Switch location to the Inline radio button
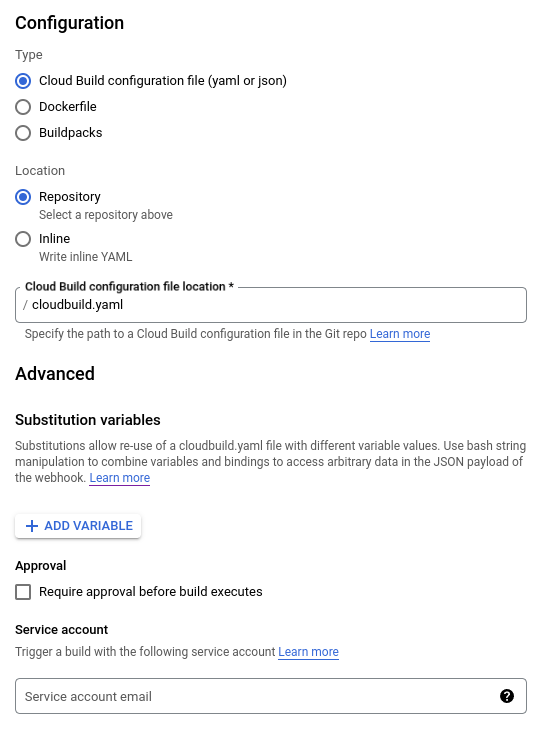 click(23, 239)
